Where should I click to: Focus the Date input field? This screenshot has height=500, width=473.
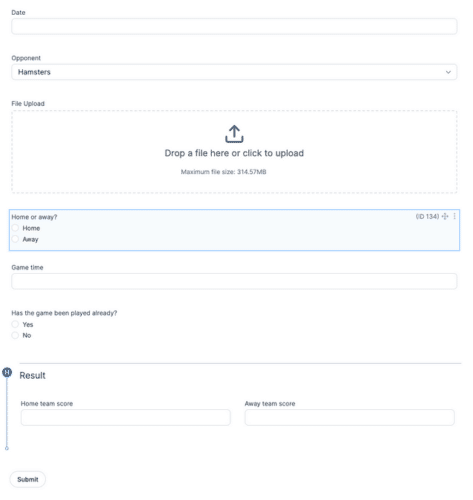234,26
